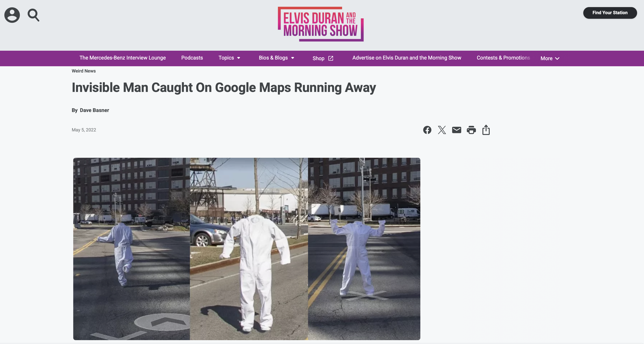Open the share upload arrow icon
The width and height of the screenshot is (644, 344).
tap(486, 130)
